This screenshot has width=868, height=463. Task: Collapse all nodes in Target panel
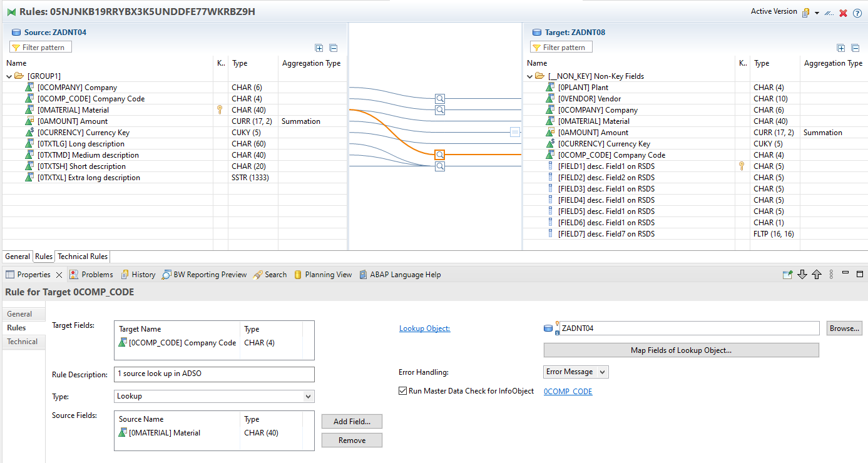tap(854, 48)
